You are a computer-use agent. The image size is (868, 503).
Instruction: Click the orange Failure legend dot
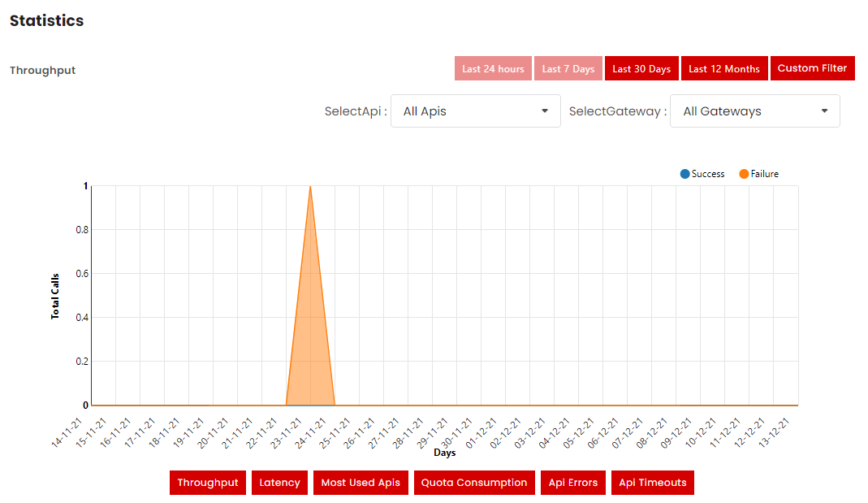(x=744, y=174)
